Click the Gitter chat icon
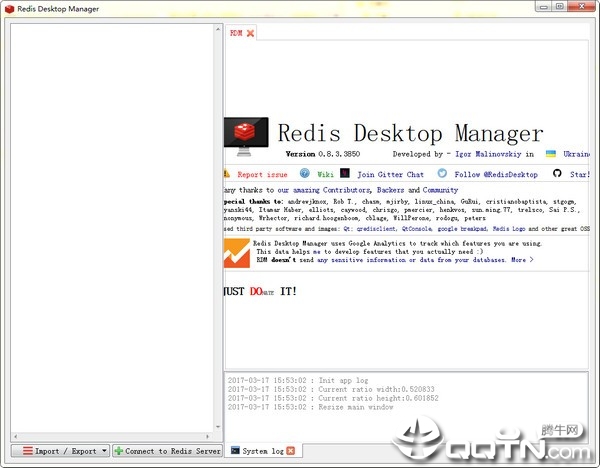600x468 pixels. click(345, 173)
